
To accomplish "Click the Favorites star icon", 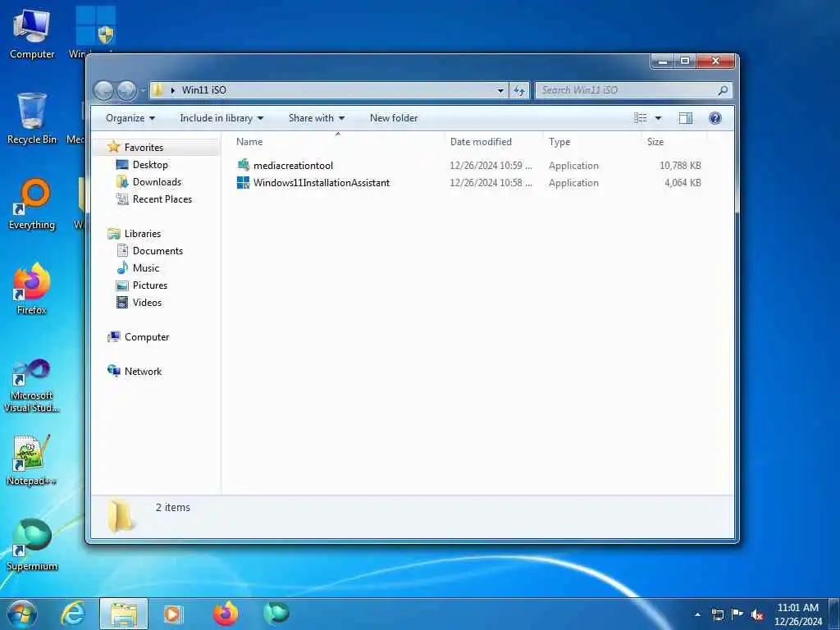I will 113,147.
